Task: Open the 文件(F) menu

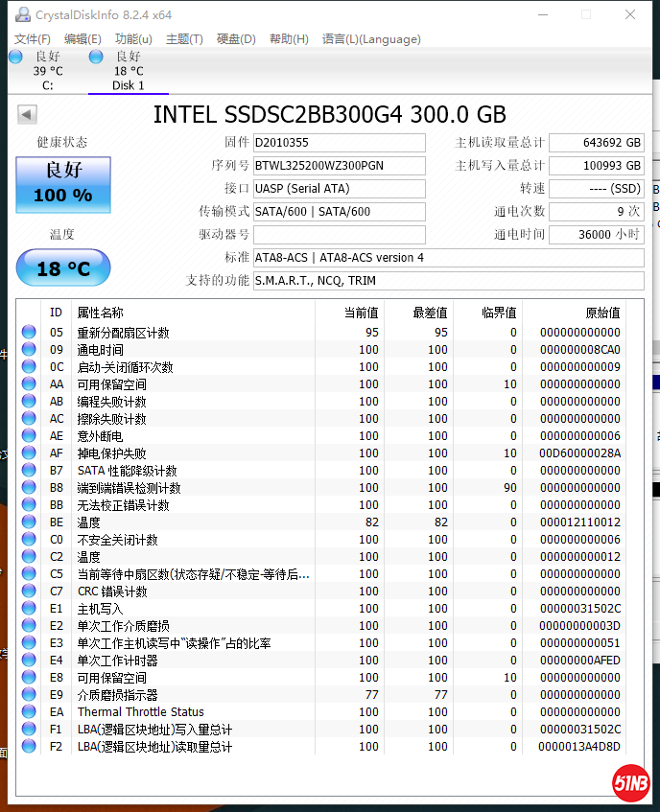Action: [32, 39]
